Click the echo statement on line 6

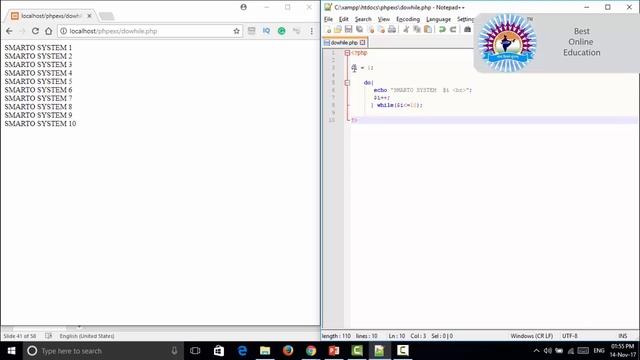(x=422, y=90)
